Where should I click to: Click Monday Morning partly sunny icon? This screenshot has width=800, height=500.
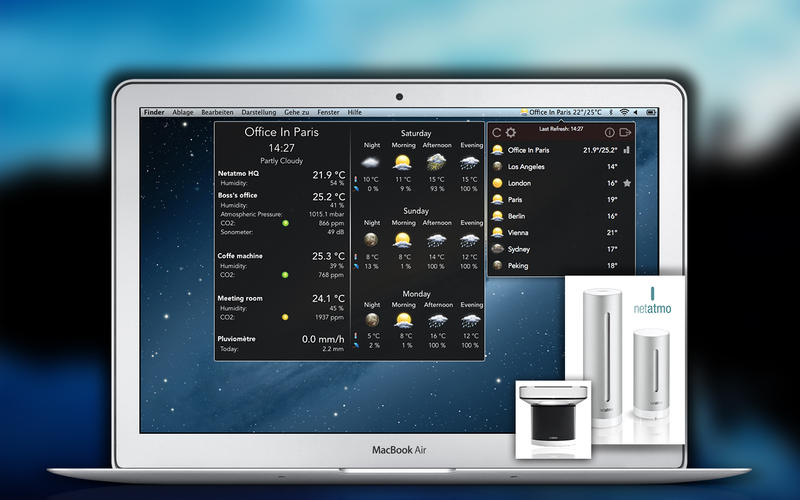404,320
